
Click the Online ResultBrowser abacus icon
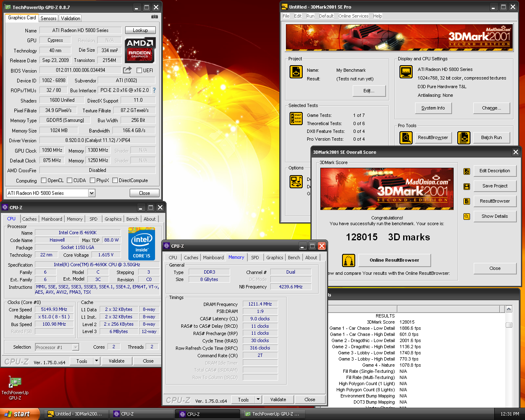[x=349, y=260]
